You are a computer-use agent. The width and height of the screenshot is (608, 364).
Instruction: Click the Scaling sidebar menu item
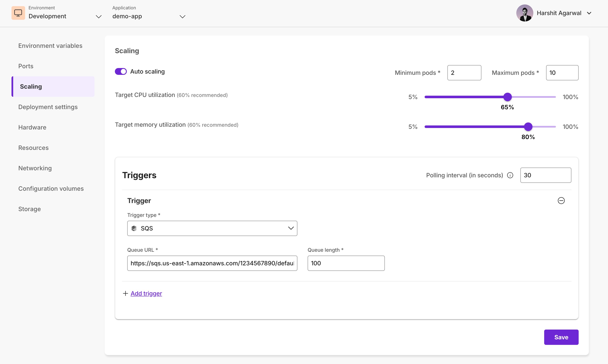pyautogui.click(x=31, y=86)
